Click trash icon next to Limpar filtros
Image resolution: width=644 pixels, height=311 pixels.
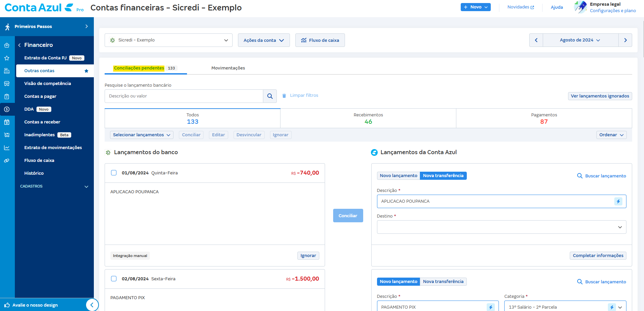pos(284,96)
